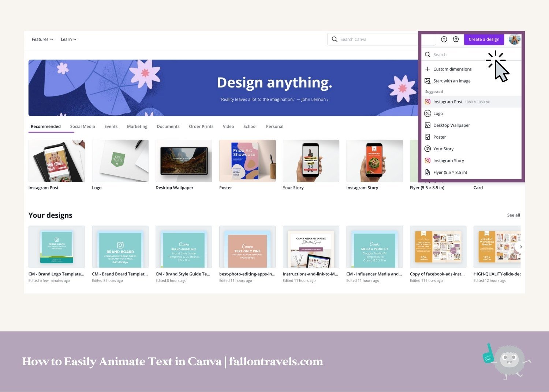Image resolution: width=549 pixels, height=392 pixels.
Task: Select Poster from the suggested list
Action: (x=471, y=137)
